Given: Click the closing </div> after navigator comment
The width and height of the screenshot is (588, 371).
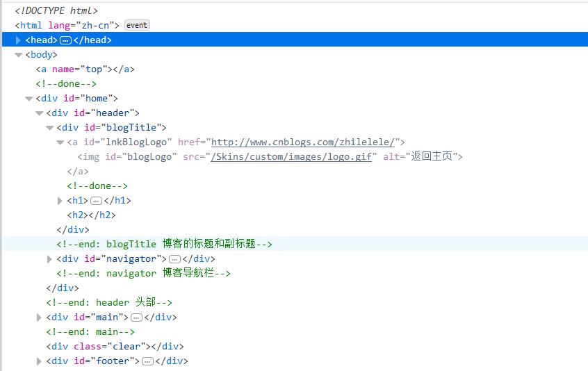Looking at the screenshot, I should (63, 288).
